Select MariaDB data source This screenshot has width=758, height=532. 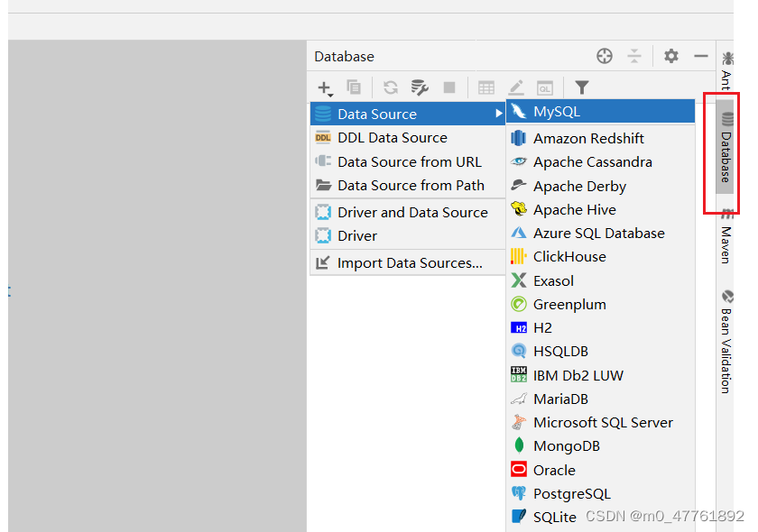(x=600, y=399)
